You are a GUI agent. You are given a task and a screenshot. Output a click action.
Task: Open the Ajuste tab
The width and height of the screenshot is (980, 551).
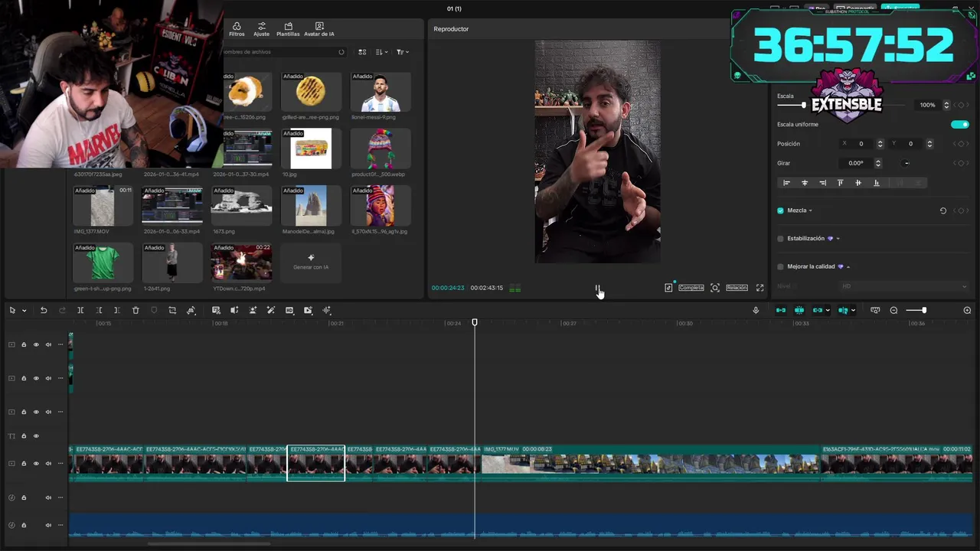coord(261,29)
